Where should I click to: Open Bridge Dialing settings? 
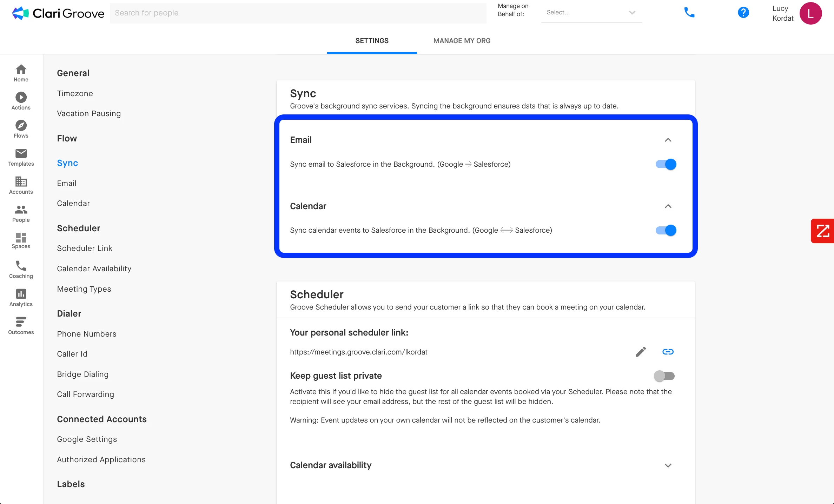click(x=82, y=374)
